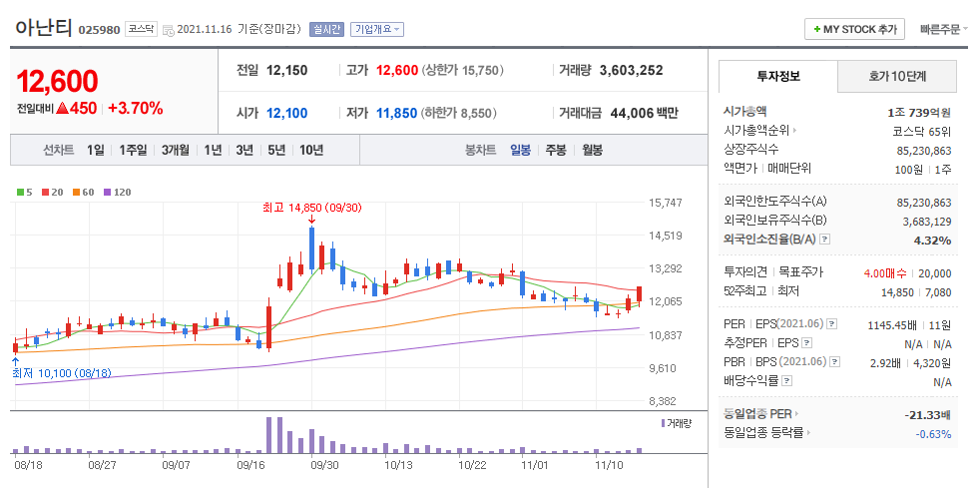
Task: Click the arrow beside 시가총액순위
Action: [795, 131]
